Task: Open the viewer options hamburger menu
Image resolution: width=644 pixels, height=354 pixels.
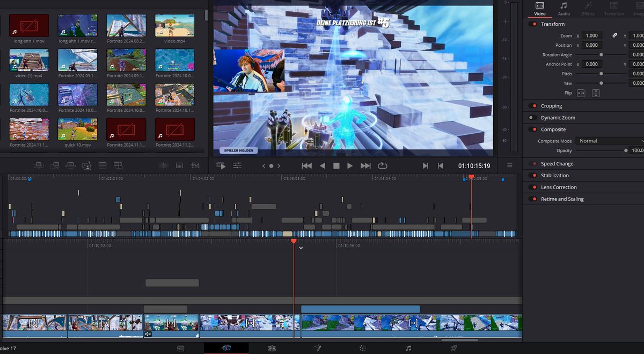Action: (x=510, y=165)
